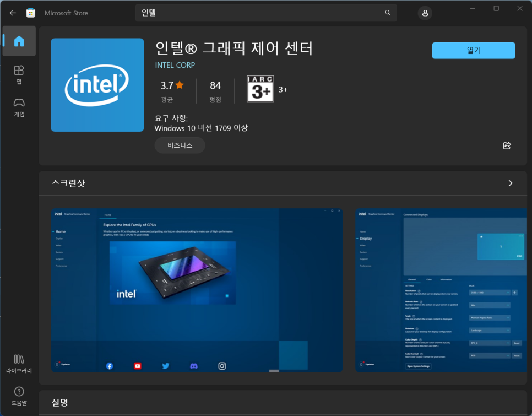The image size is (532, 416).
Task: Open 도움말 (Help) in sidebar
Action: tap(19, 396)
